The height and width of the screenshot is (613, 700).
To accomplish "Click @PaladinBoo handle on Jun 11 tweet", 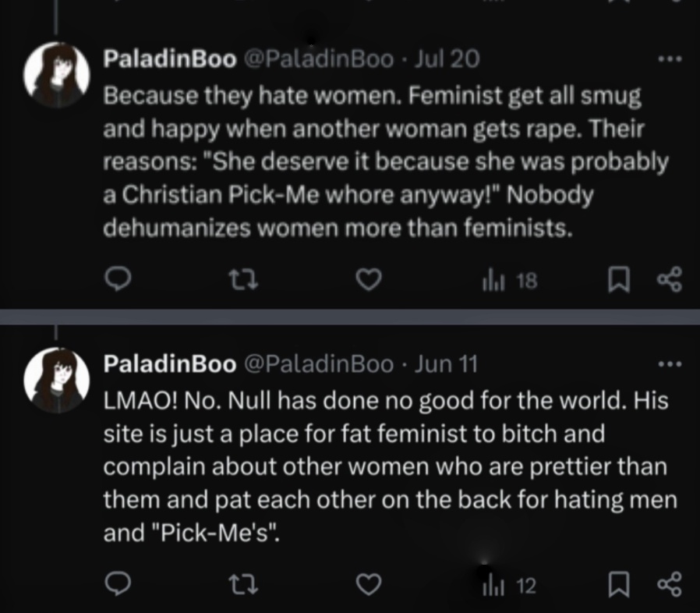I will 319,364.
